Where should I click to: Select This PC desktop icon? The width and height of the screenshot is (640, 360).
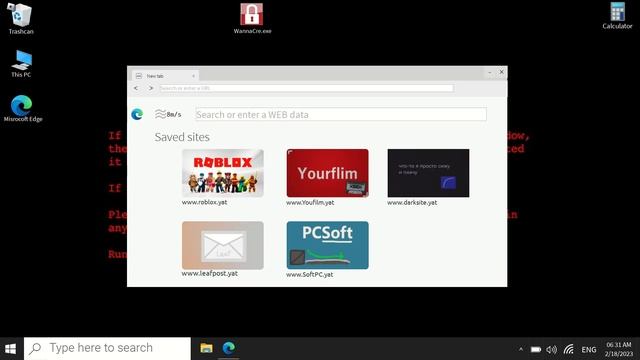pos(21,64)
